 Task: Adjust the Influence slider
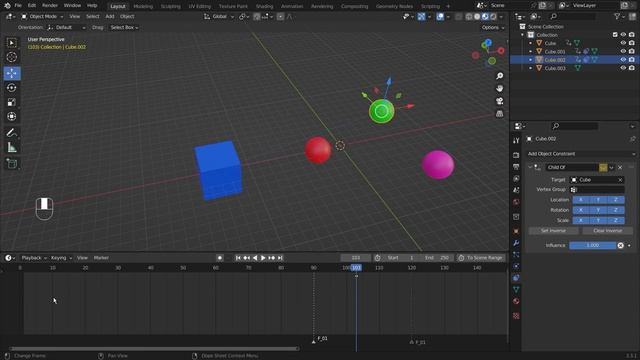point(593,245)
